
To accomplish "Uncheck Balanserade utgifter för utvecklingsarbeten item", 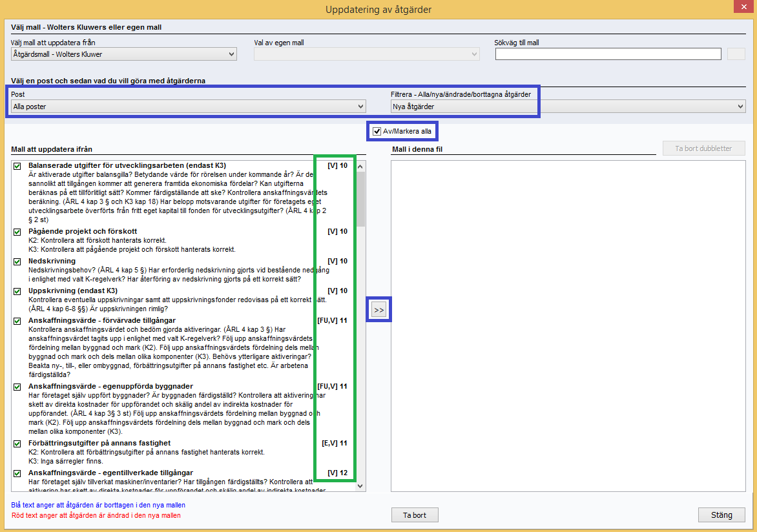I will (x=17, y=166).
